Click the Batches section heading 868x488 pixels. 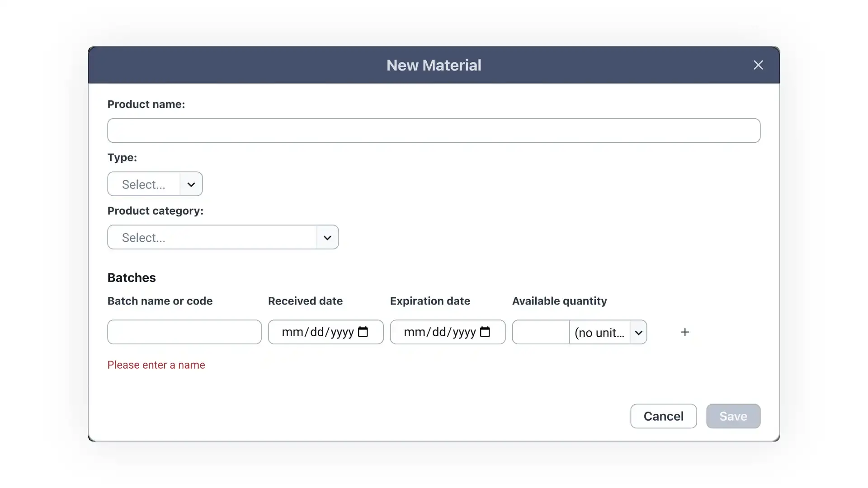tap(132, 278)
